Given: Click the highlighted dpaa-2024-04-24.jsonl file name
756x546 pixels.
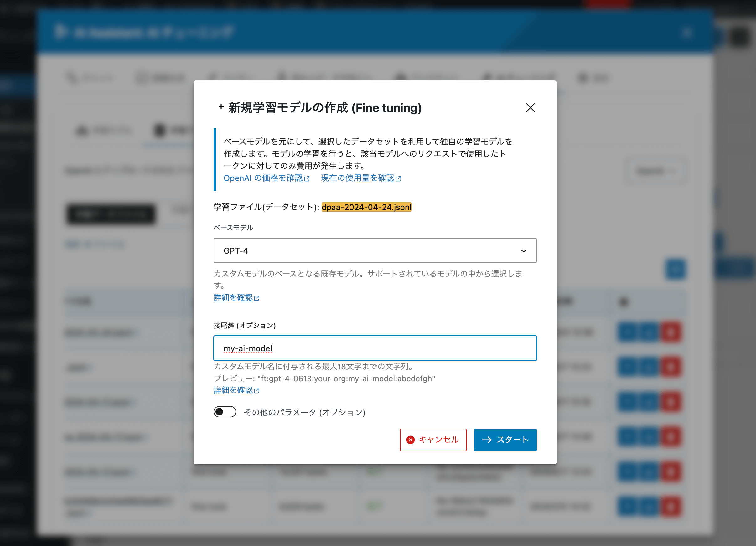Looking at the screenshot, I should tap(366, 207).
